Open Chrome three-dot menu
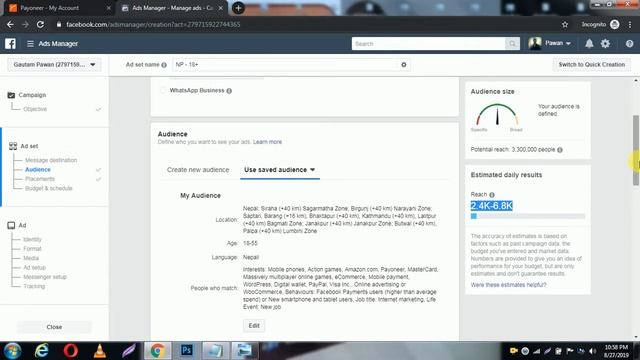This screenshot has width=640, height=360. pyautogui.click(x=630, y=24)
